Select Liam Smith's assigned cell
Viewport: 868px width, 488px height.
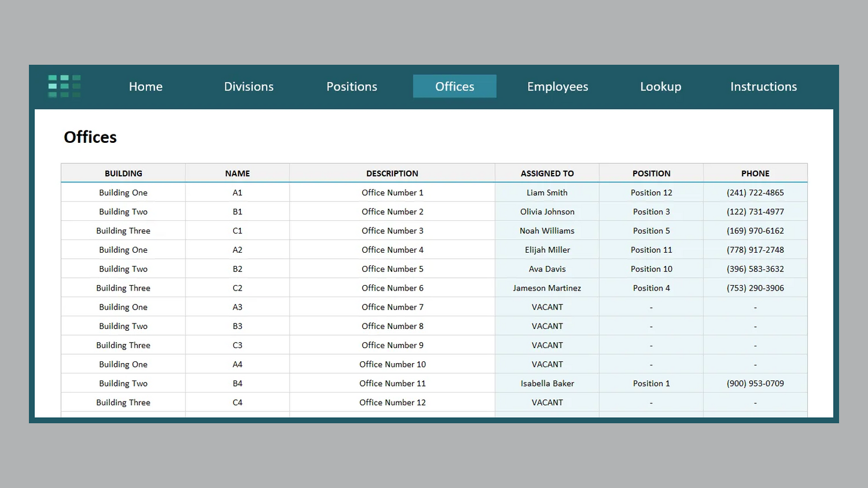coord(547,192)
